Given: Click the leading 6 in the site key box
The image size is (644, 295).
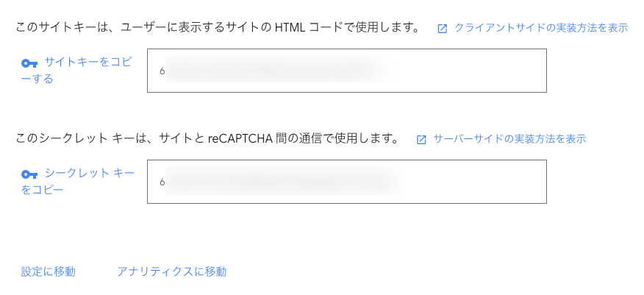Looking at the screenshot, I should tap(162, 71).
